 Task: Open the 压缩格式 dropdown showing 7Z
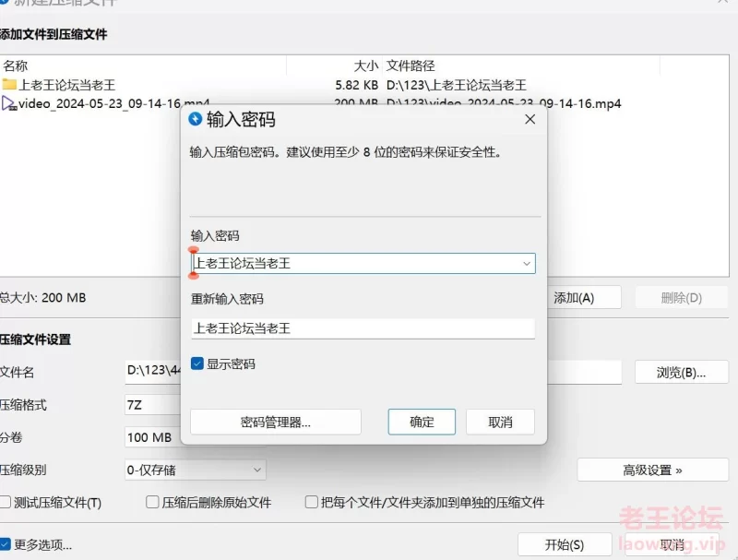point(153,405)
